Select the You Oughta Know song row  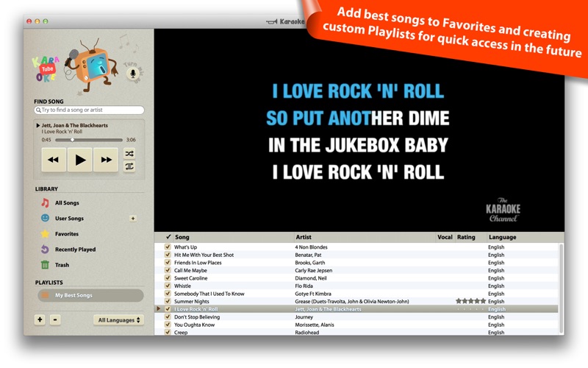[x=356, y=325]
